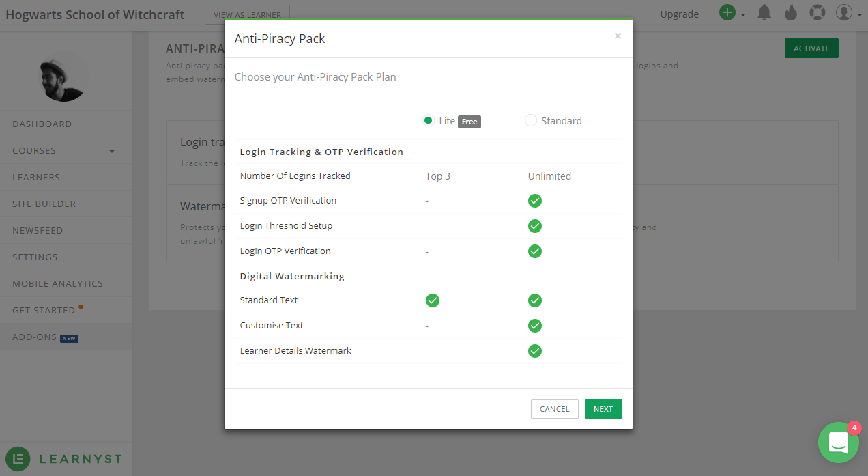Click the flame icon in header
This screenshot has width=868, height=476.
click(791, 13)
